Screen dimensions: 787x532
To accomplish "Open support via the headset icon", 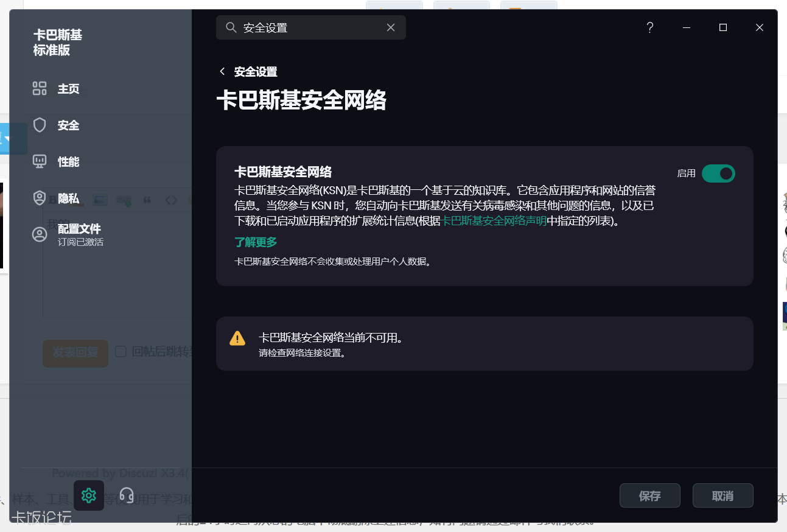I will (127, 494).
